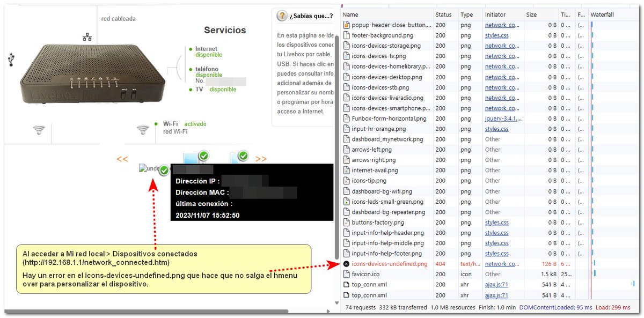
Task: Open styles.css initiator of buttons-factory.png
Action: point(497,222)
